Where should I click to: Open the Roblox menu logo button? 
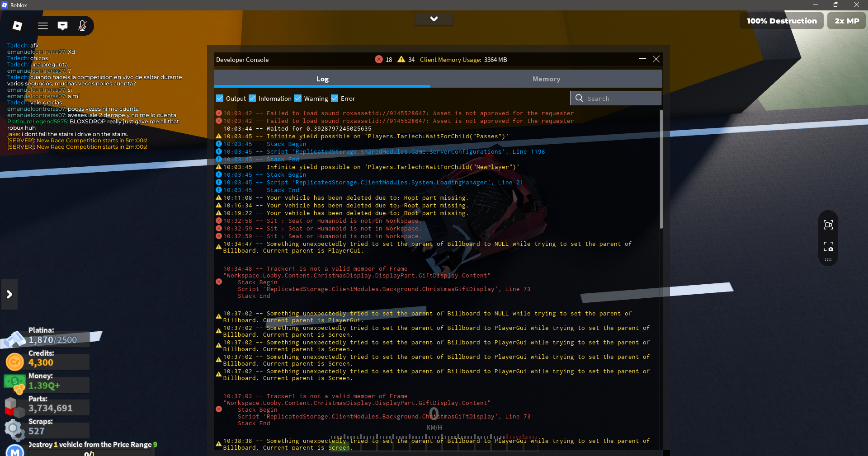18,26
